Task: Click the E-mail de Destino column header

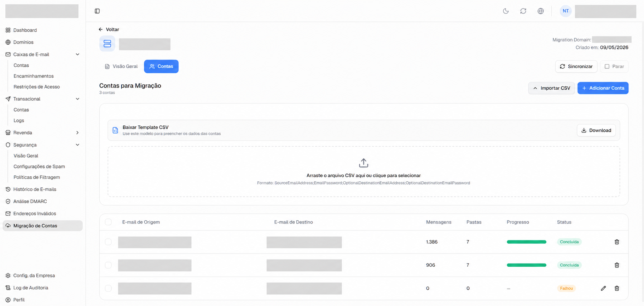Action: tap(294, 222)
